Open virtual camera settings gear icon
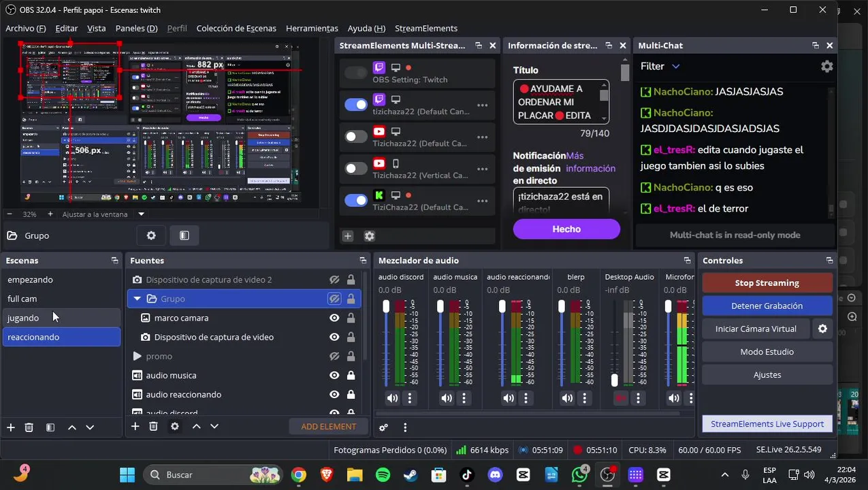The height and width of the screenshot is (490, 868). pos(822,329)
